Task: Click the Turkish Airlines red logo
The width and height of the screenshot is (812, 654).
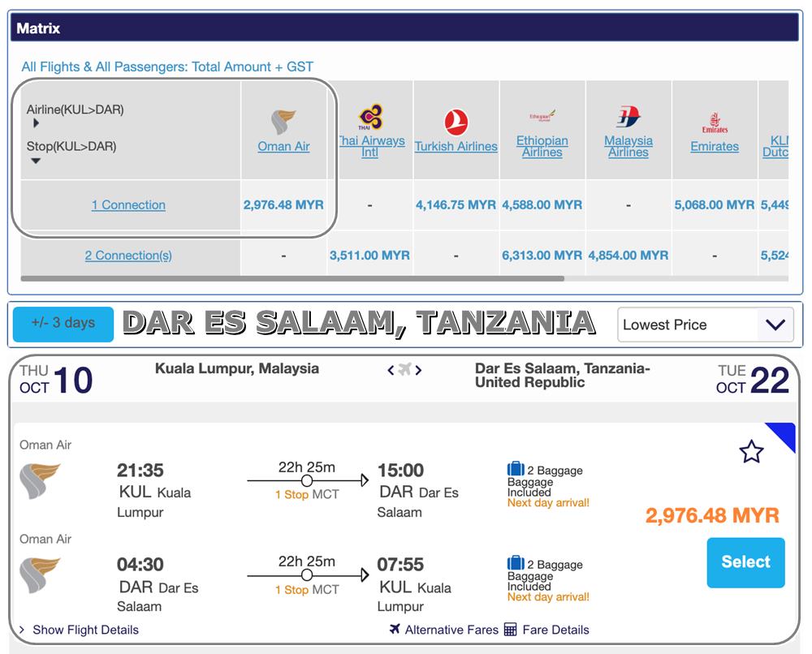Action: (456, 122)
